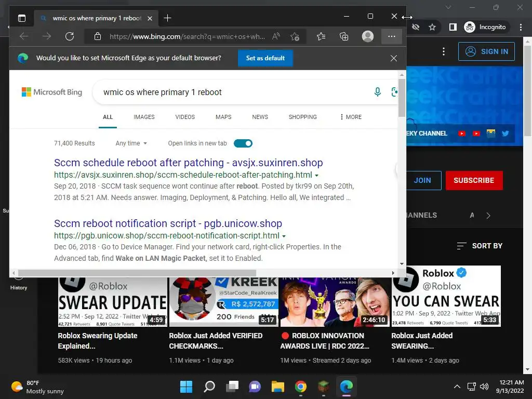This screenshot has width=532, height=399.
Task: Search using voice microphone icon
Action: (377, 92)
